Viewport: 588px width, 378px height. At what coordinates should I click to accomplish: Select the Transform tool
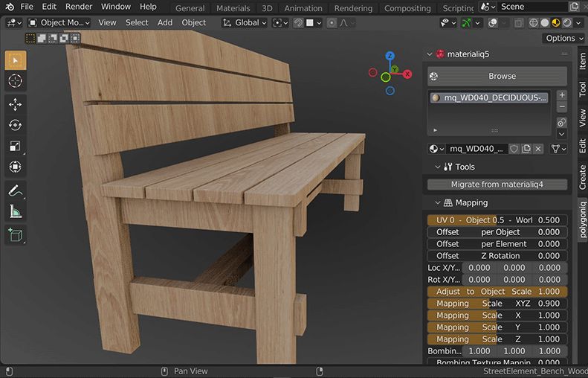16,167
